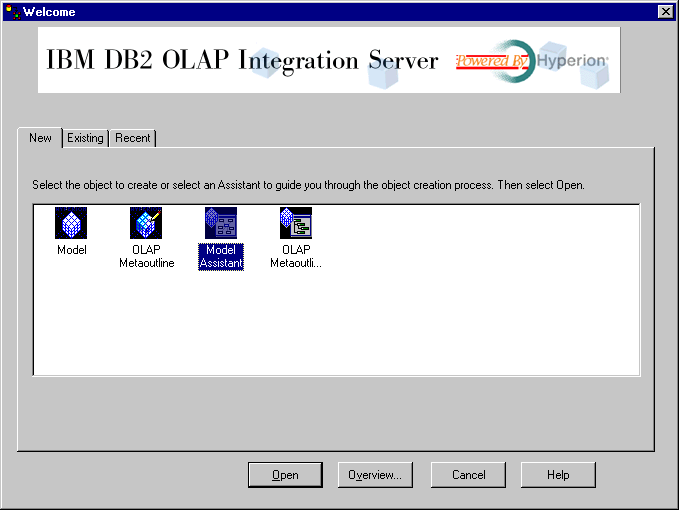The image size is (679, 510).
Task: Close the Welcome window
Action: pos(665,12)
